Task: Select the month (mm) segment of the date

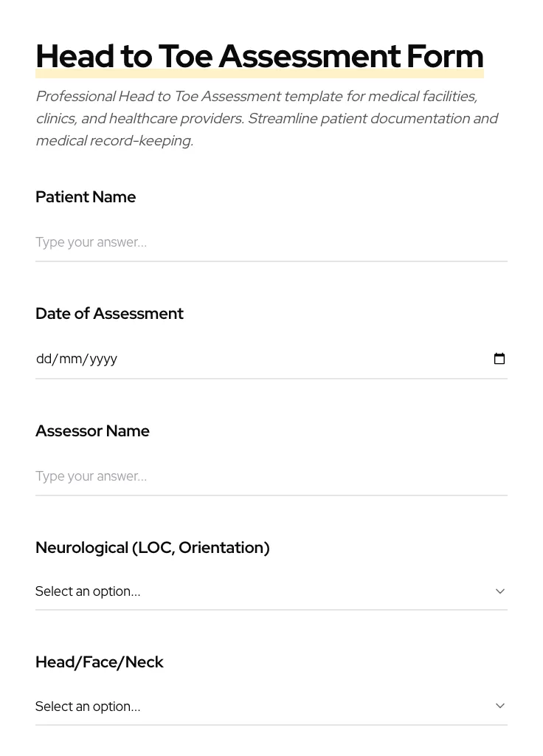Action: click(x=71, y=359)
